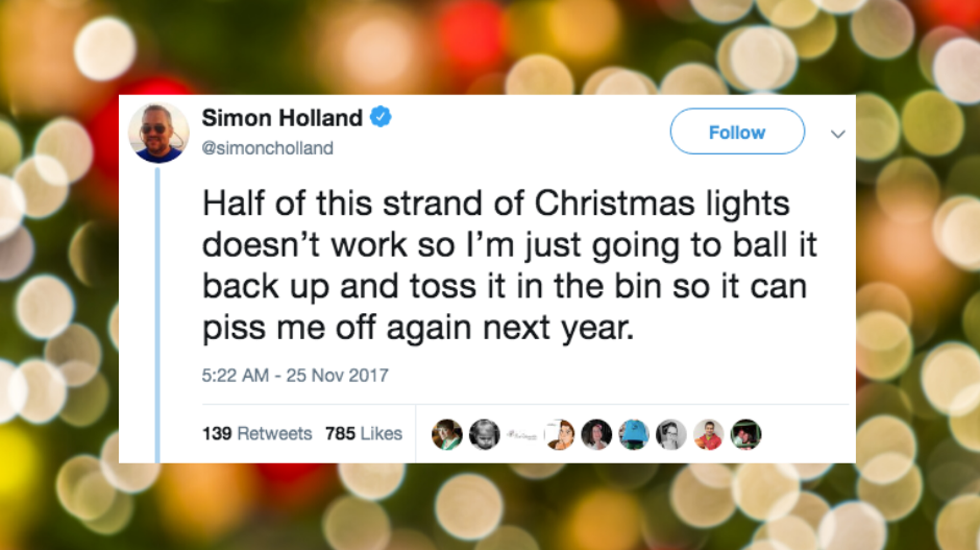Image resolution: width=980 pixels, height=550 pixels.
Task: Click Simon Holland's profile picture
Action: 159,132
